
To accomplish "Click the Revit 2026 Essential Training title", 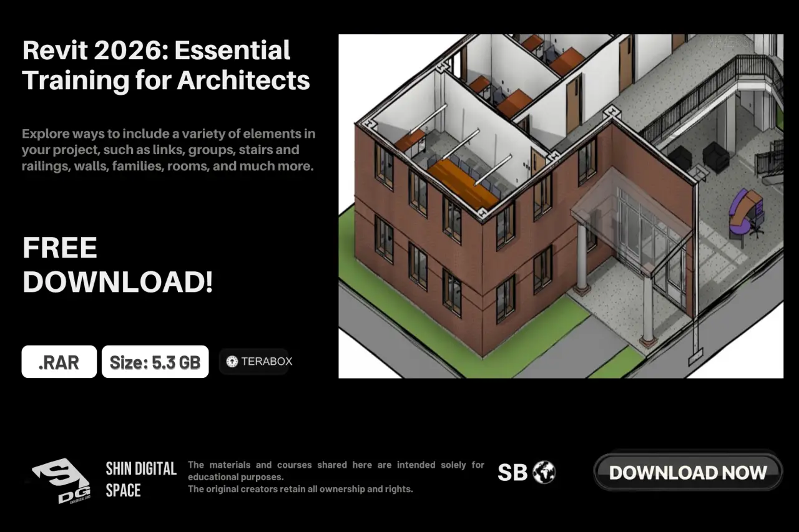I will coord(166,65).
